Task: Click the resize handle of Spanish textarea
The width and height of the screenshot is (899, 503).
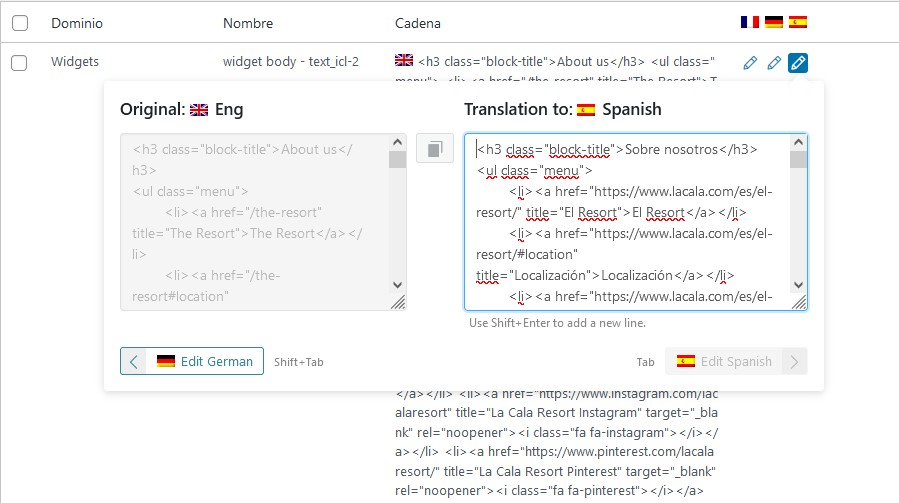Action: [x=799, y=302]
